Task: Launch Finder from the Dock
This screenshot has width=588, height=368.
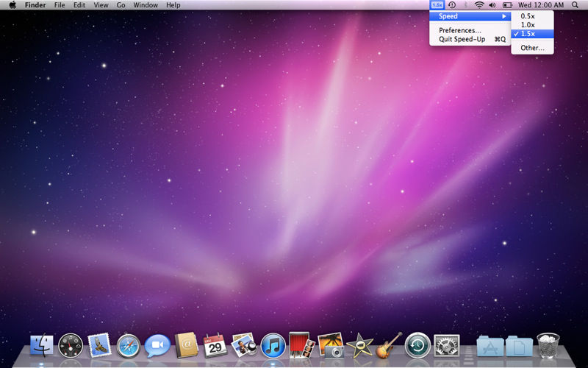Action: click(x=42, y=345)
